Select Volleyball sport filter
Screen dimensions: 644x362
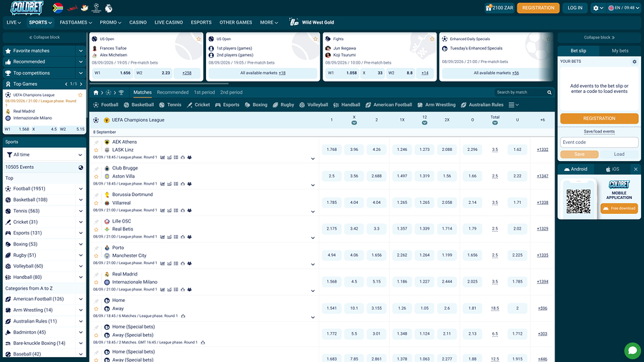pyautogui.click(x=314, y=105)
